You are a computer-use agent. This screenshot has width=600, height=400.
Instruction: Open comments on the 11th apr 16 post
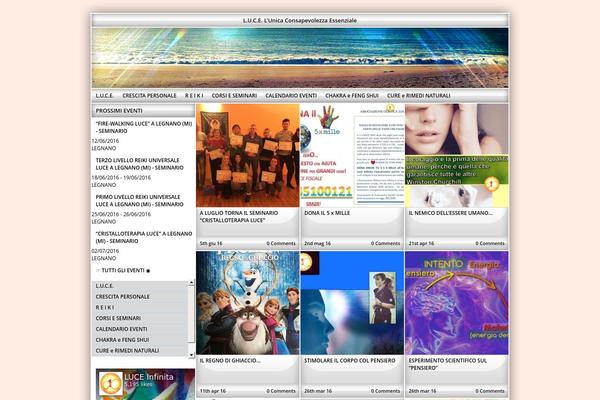[x=281, y=391]
